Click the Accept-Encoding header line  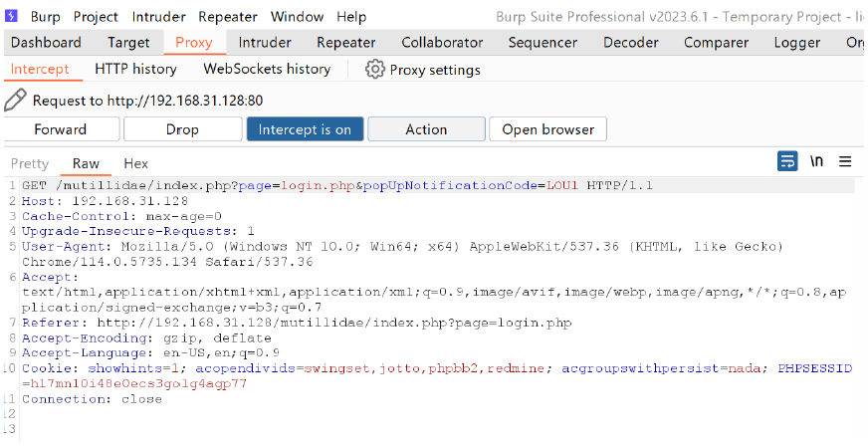[x=146, y=338]
